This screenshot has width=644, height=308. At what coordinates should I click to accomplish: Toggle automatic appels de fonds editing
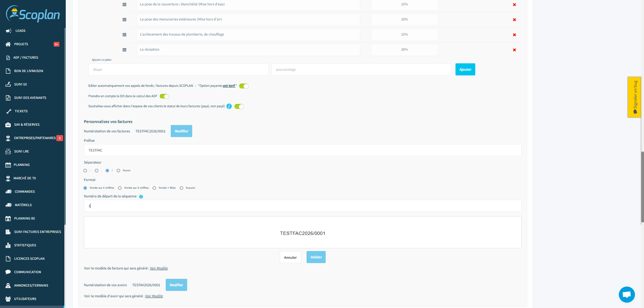244,86
